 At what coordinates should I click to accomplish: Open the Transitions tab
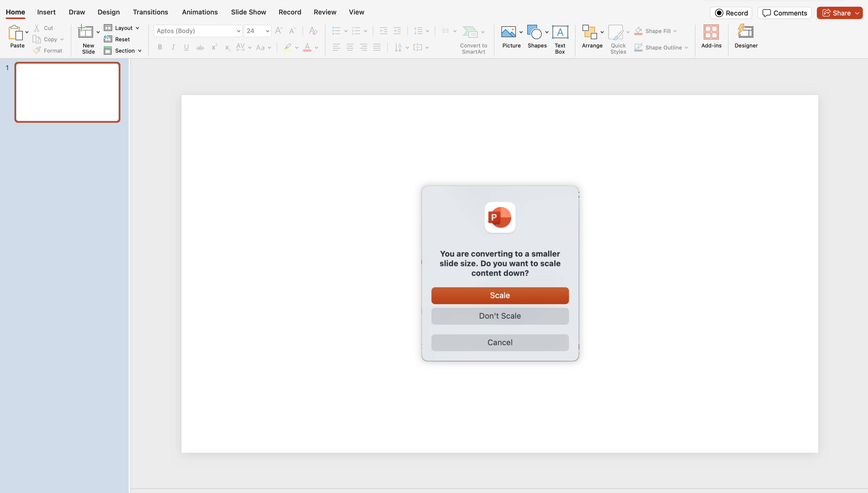[x=150, y=12]
